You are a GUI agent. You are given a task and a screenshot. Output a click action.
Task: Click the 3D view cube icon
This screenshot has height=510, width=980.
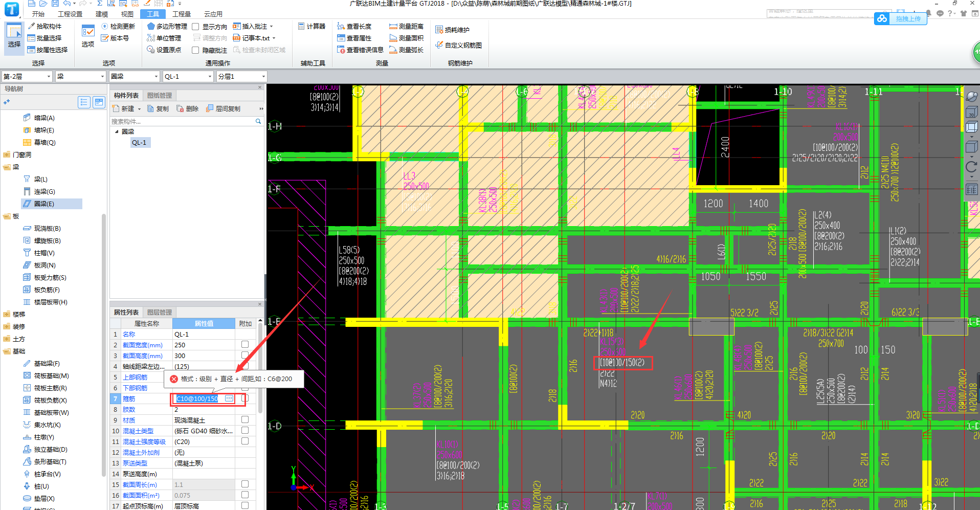coord(971,112)
